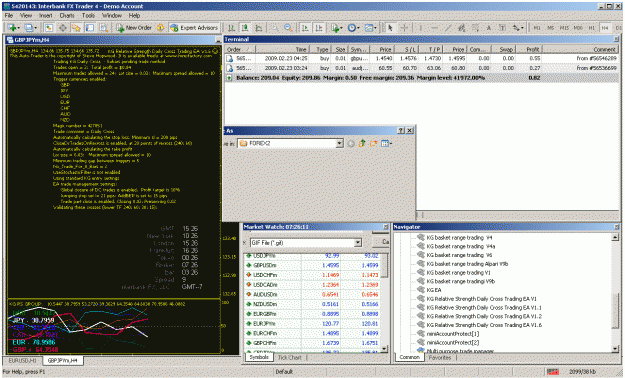Screen dimensions: 625x378
Task: Switch chart to line chart icon
Action: click(x=259, y=28)
